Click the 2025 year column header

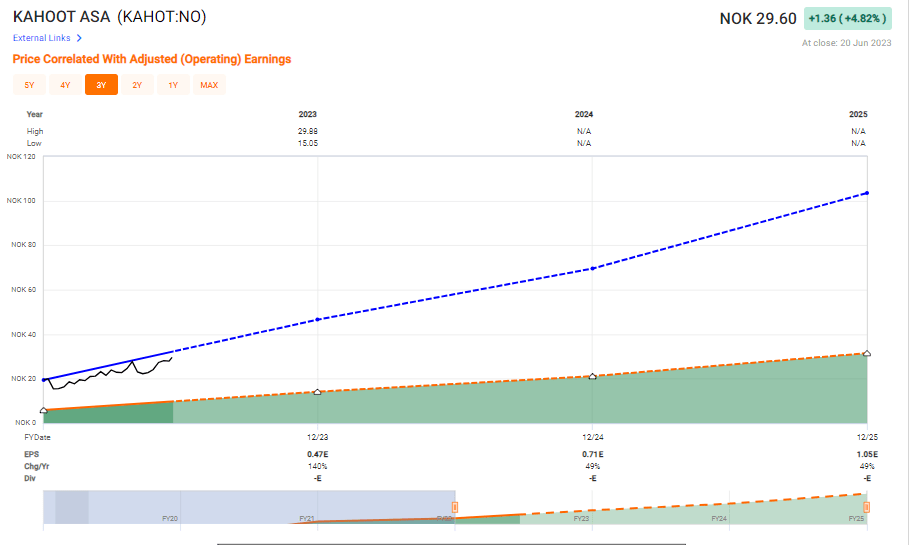(859, 114)
